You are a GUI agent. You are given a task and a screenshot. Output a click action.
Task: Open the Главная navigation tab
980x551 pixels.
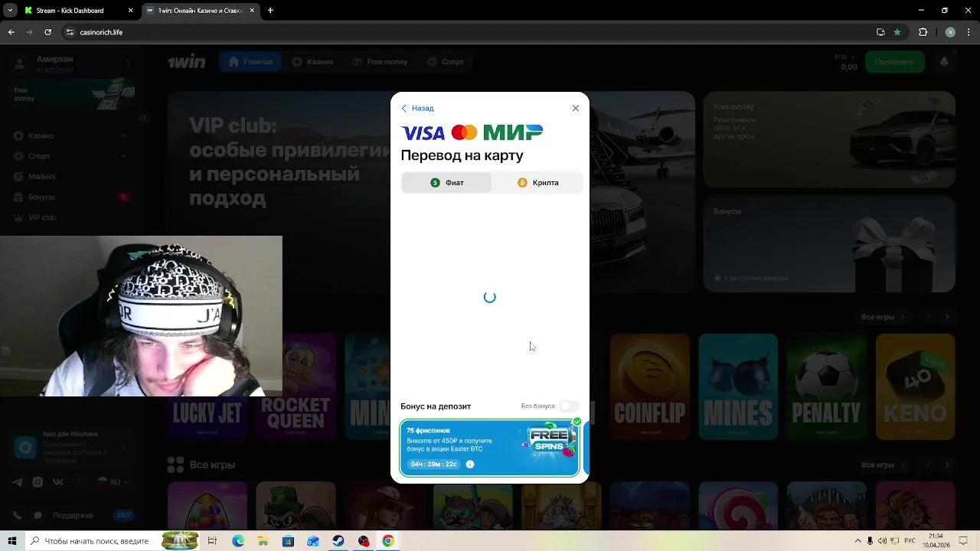(x=250, y=62)
